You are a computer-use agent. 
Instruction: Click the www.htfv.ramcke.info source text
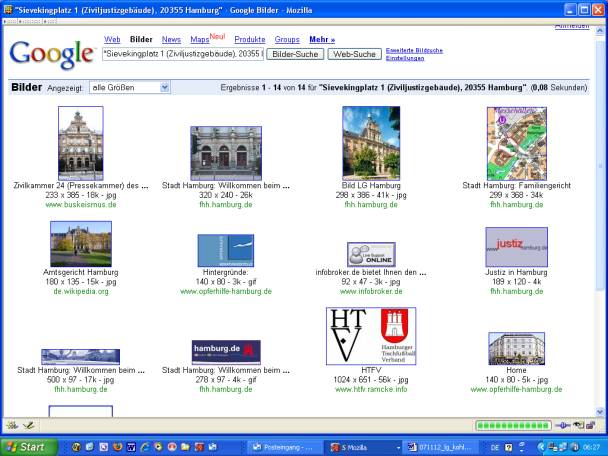tap(371, 389)
